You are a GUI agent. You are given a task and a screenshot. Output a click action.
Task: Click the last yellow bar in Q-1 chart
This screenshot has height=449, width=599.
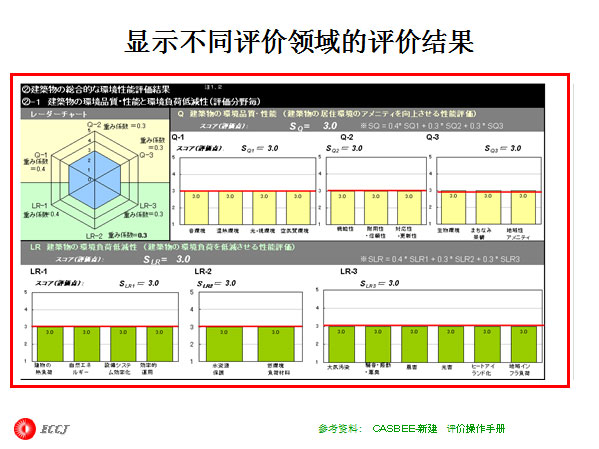[298, 207]
